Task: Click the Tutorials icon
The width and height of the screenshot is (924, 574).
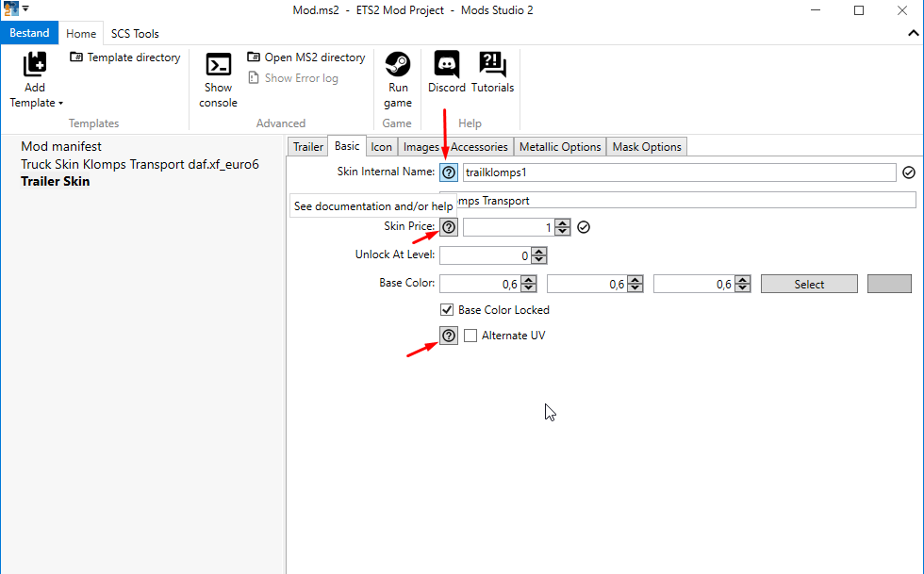Action: (492, 66)
